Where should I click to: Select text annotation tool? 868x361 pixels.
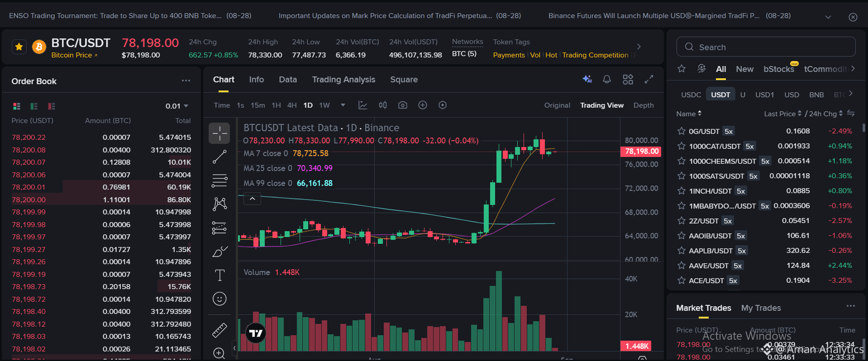tap(219, 275)
